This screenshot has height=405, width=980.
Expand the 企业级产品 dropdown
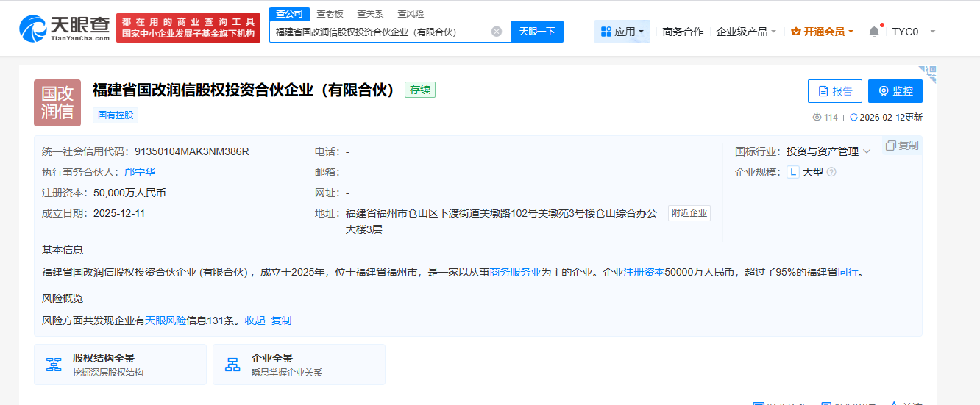pos(746,32)
